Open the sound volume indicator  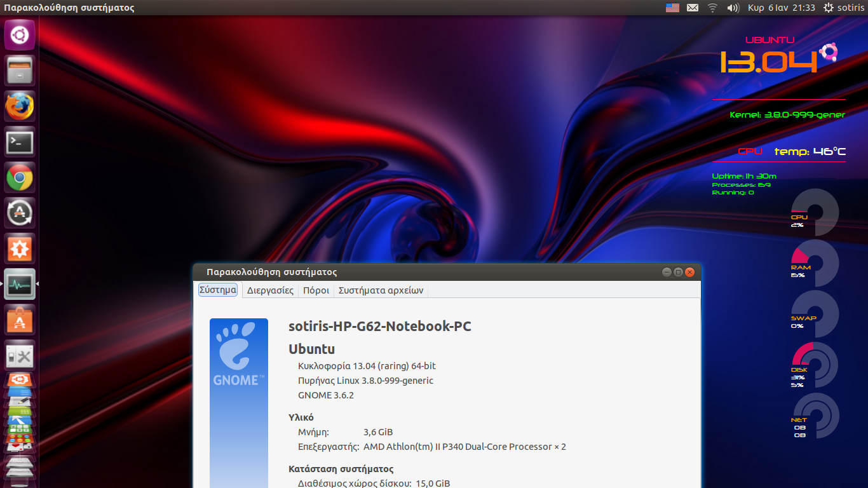pos(733,8)
